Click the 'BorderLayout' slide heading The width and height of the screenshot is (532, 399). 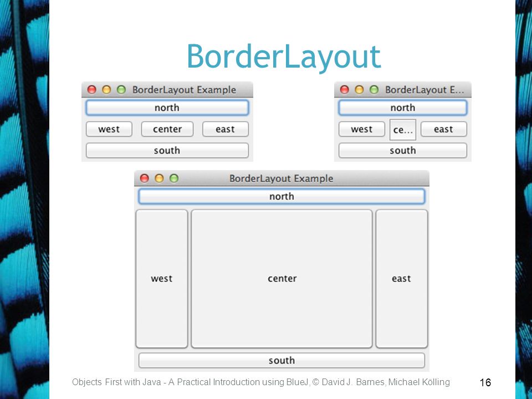(x=284, y=57)
